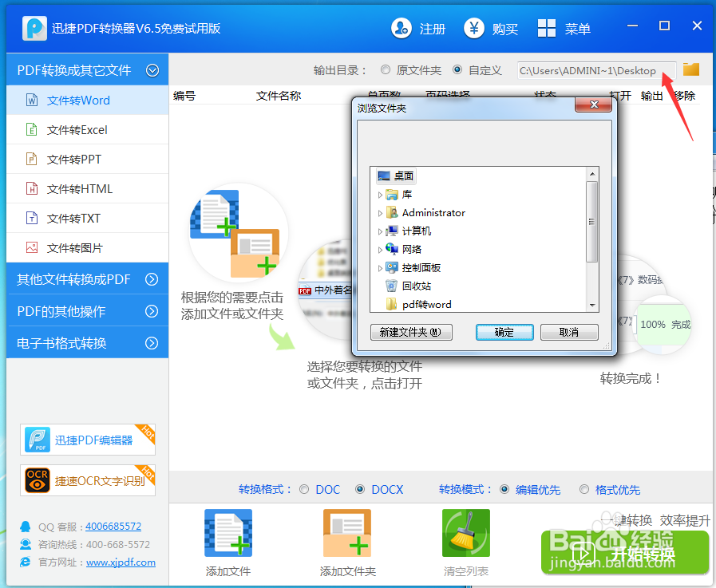Open the 购买 purchase yen icon
Image resolution: width=716 pixels, height=588 pixels.
474,28
